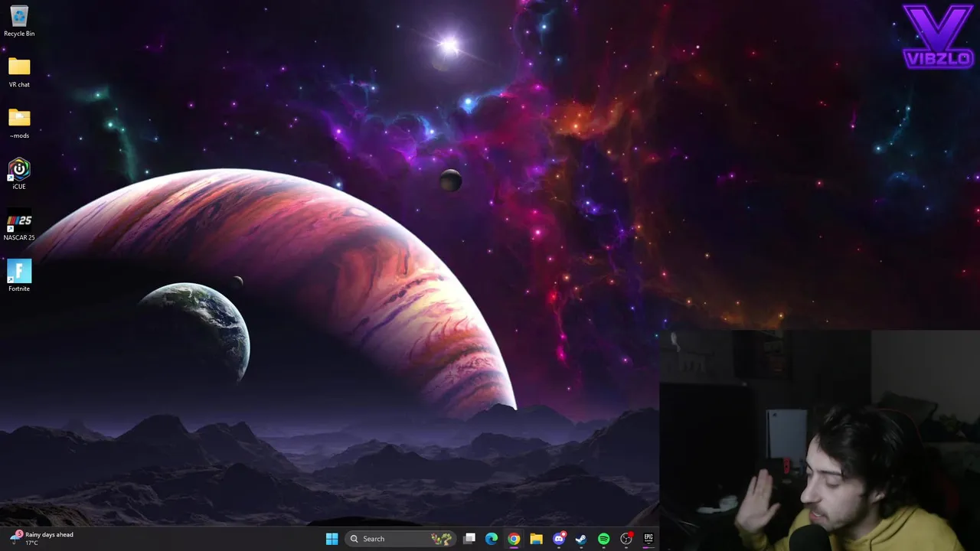
Task: Open File Explorer from the taskbar
Action: (x=536, y=539)
